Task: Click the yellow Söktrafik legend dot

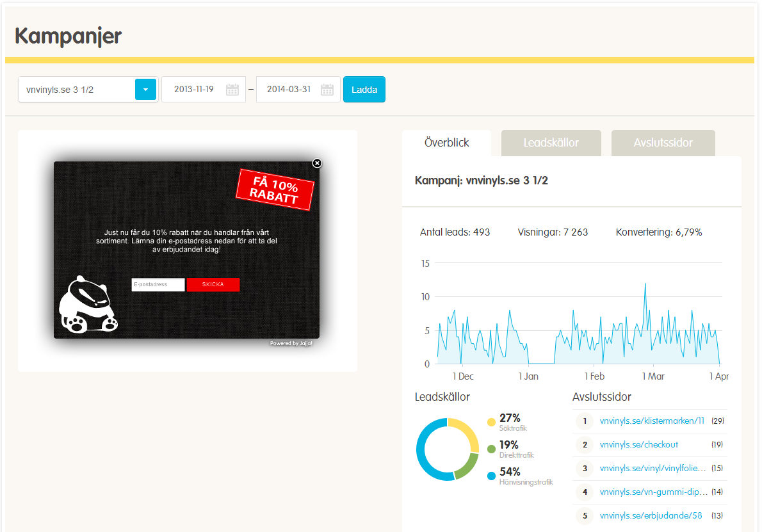Action: coord(491,422)
